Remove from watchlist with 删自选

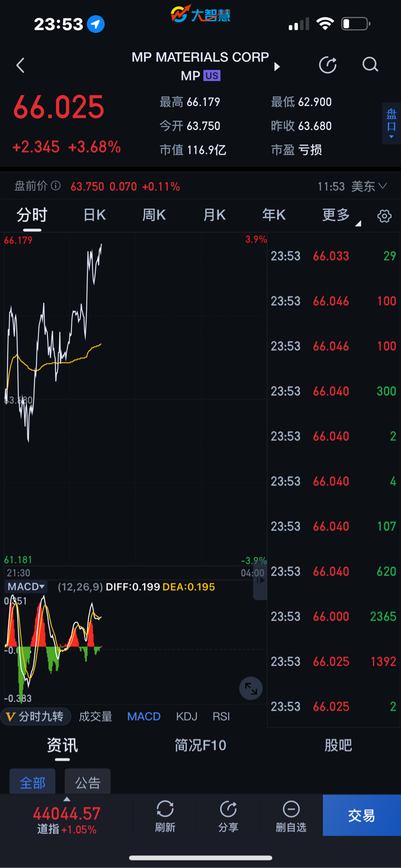[x=291, y=816]
